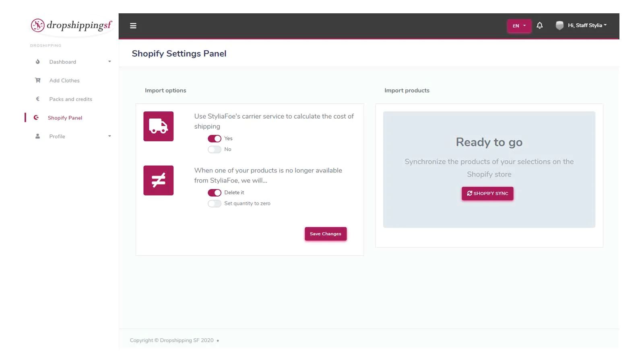Click the carrier service shipping cost description
Viewport: 644px width, 362px height.
pos(274,121)
